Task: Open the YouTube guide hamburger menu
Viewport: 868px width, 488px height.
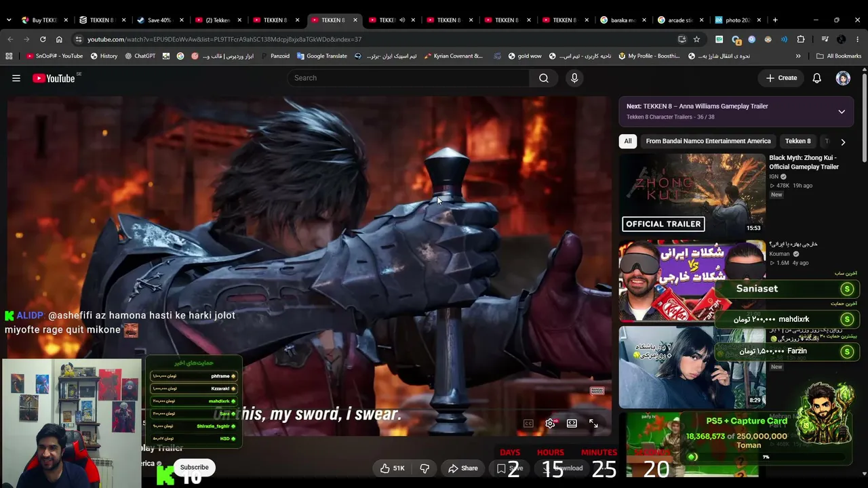Action: pos(16,78)
